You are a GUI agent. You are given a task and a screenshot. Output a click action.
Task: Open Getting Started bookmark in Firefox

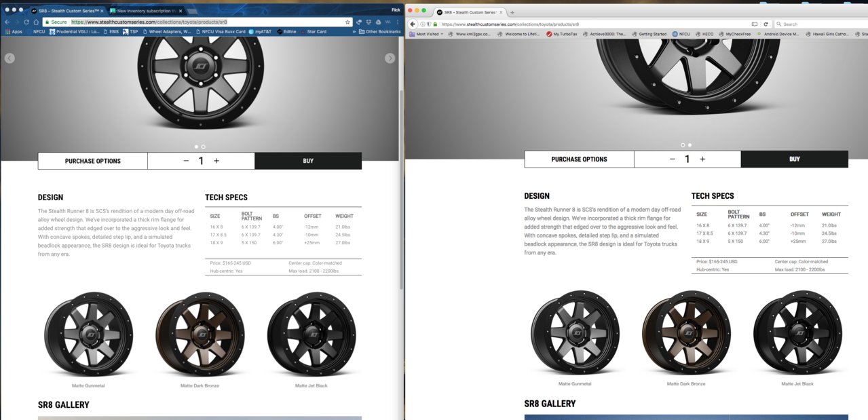tap(649, 34)
